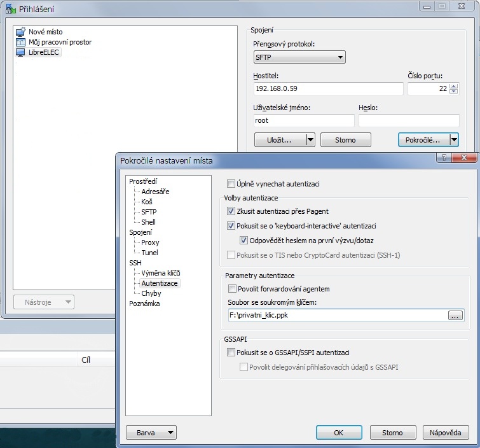Toggle Zkusit autentizaci přes Pagent
Viewport: 480px width, 448px height.
[x=231, y=211]
